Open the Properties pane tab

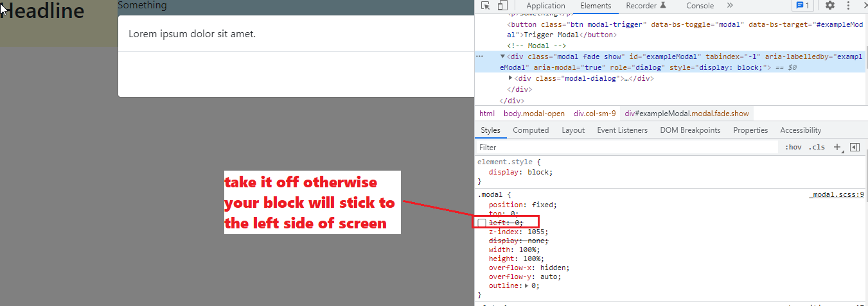tap(750, 130)
